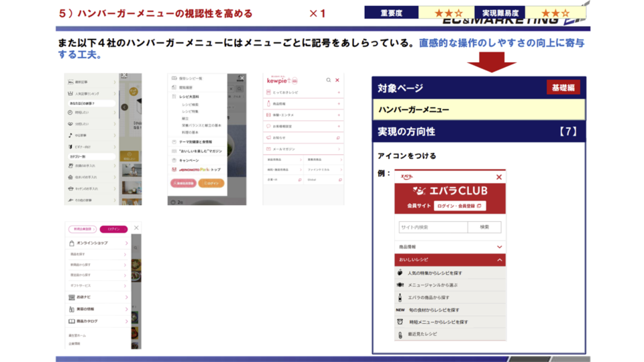Click the speech bubble icon in the kewpie menu

268,127
